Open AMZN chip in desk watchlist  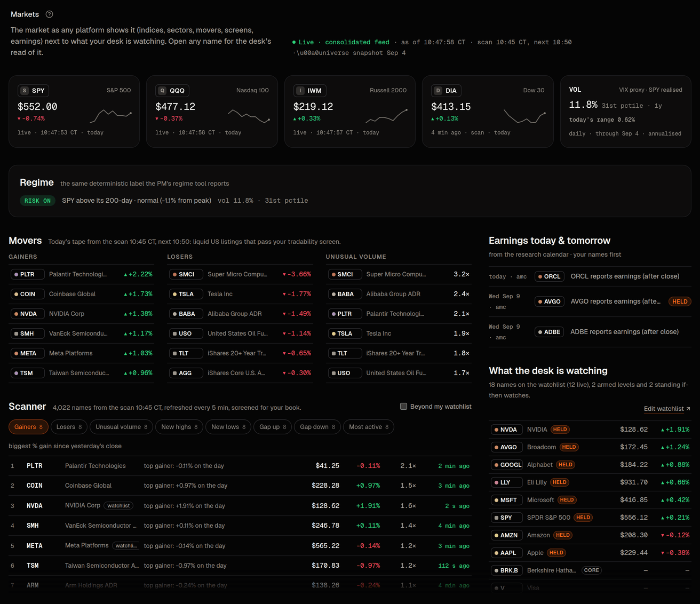point(506,535)
